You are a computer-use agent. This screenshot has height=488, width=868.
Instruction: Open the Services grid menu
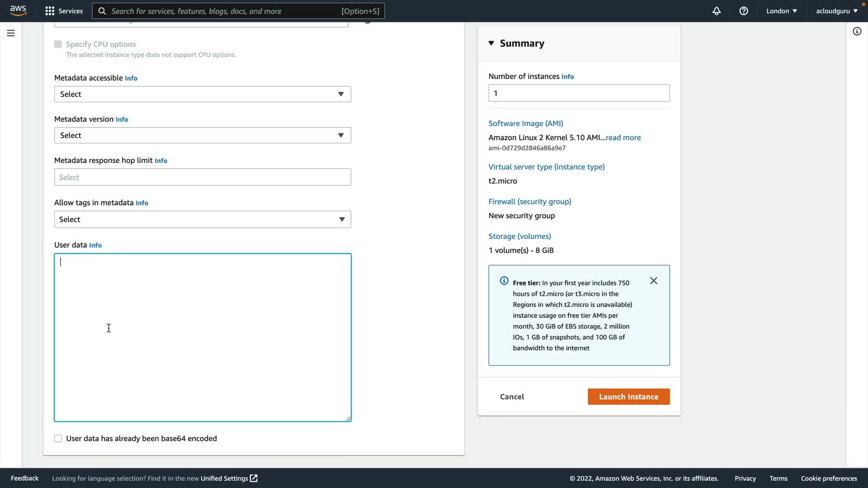click(50, 11)
